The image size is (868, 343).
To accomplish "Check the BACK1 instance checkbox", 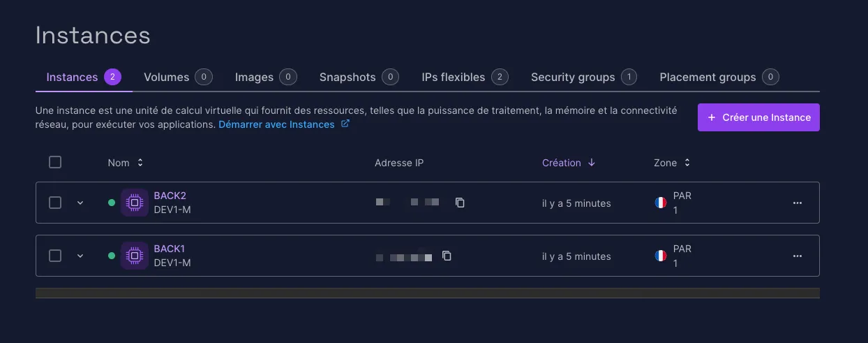I will pos(55,256).
